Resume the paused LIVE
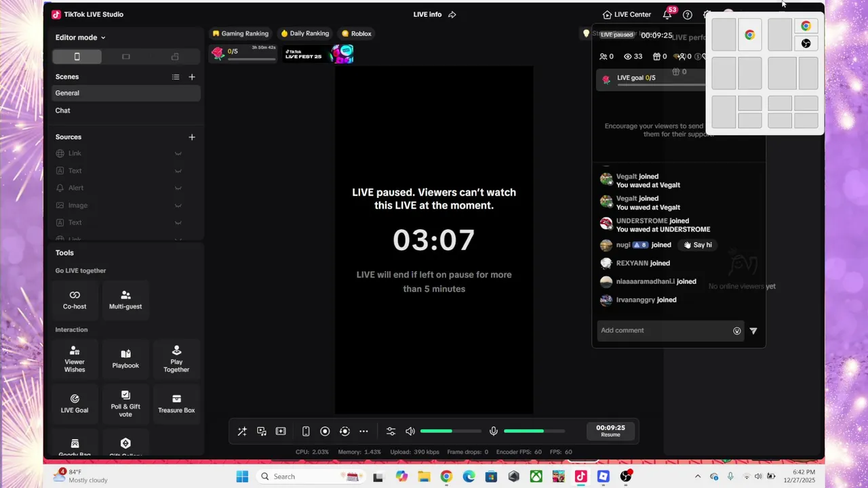 click(x=610, y=431)
